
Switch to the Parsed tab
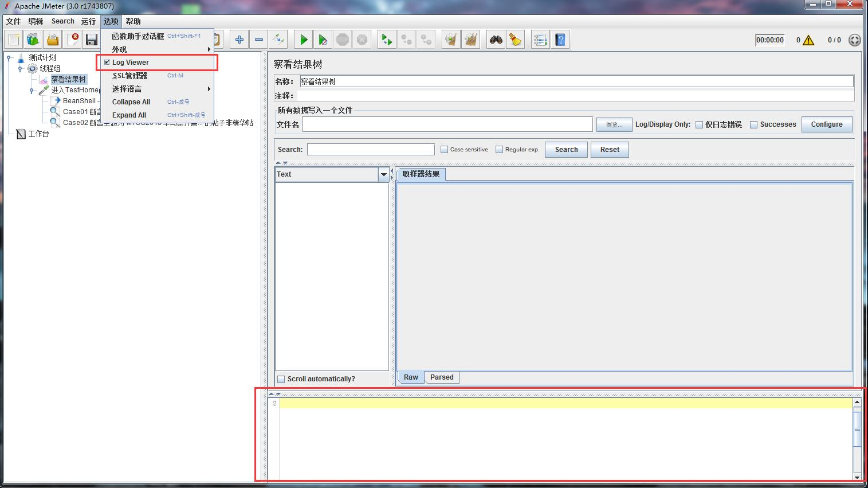pos(442,377)
